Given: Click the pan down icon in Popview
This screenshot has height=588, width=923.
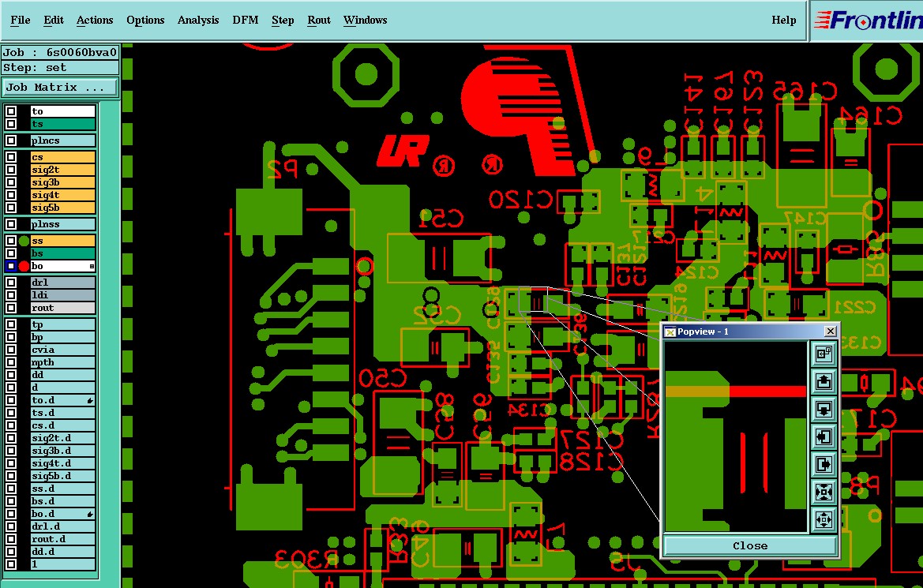Looking at the screenshot, I should tap(824, 409).
